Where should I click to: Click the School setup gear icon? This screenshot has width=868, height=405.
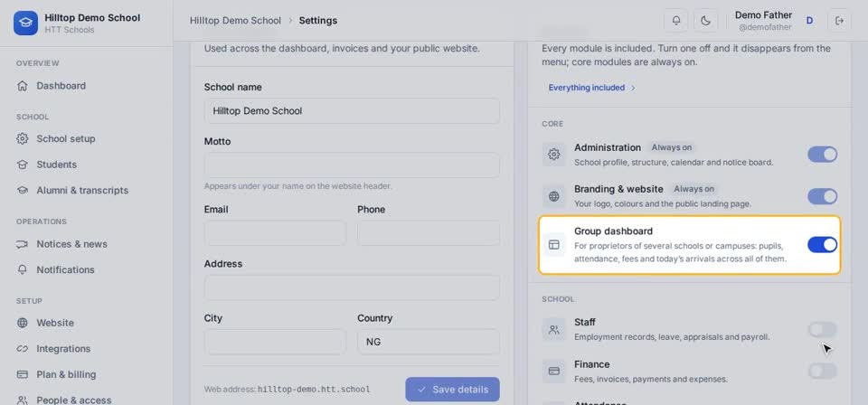22,138
